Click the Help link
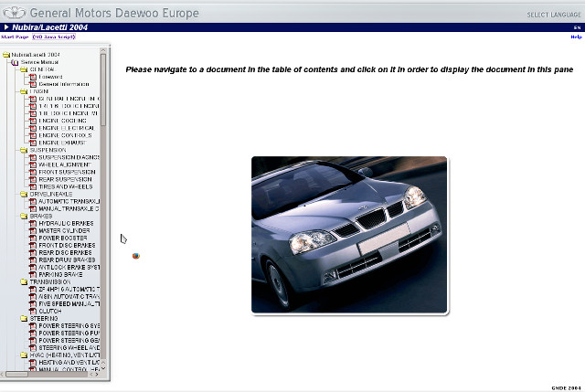This screenshot has width=585, height=392. 576,37
